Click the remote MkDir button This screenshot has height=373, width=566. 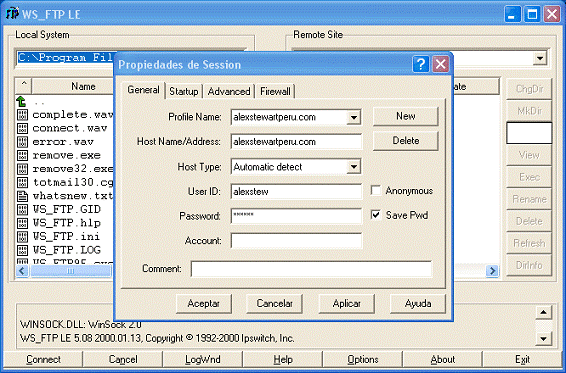pos(529,111)
